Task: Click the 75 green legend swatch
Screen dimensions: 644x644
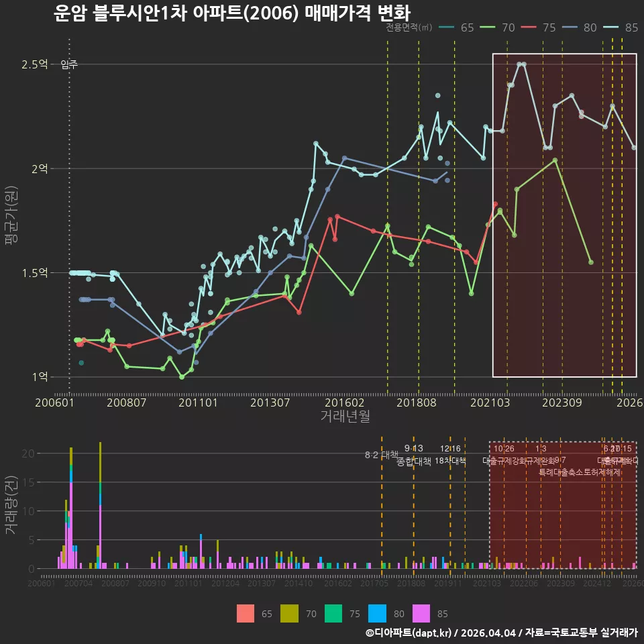Action: [333, 613]
